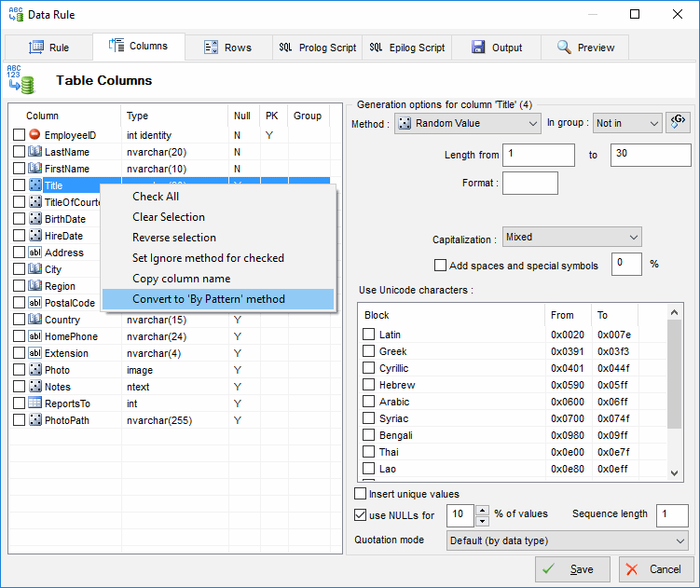Check the LastName column checkbox
The image size is (700, 588).
click(x=19, y=152)
